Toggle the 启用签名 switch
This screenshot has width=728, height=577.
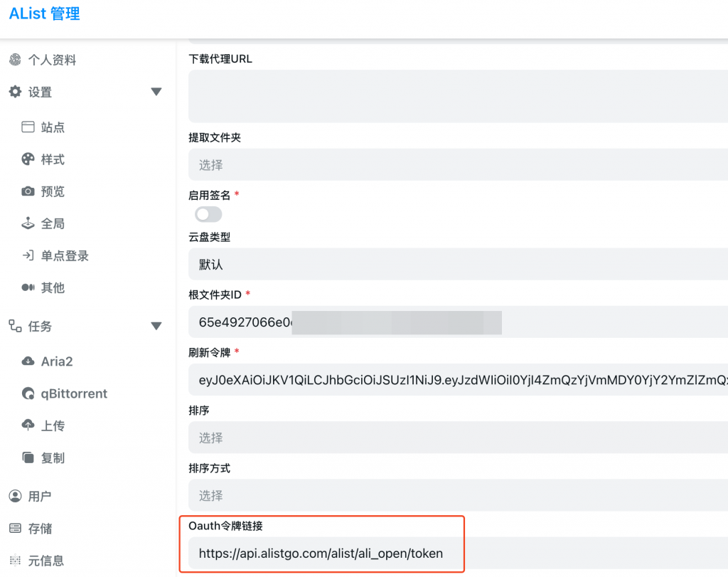coord(208,214)
